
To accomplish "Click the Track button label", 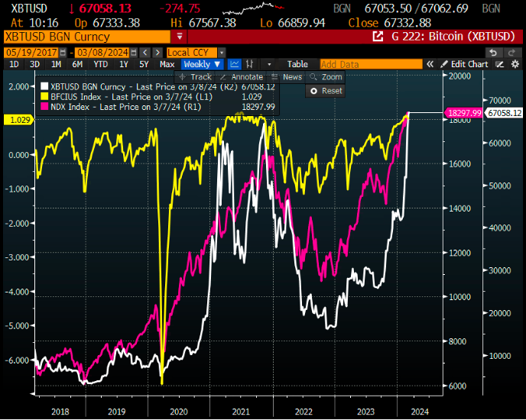I will pos(201,77).
